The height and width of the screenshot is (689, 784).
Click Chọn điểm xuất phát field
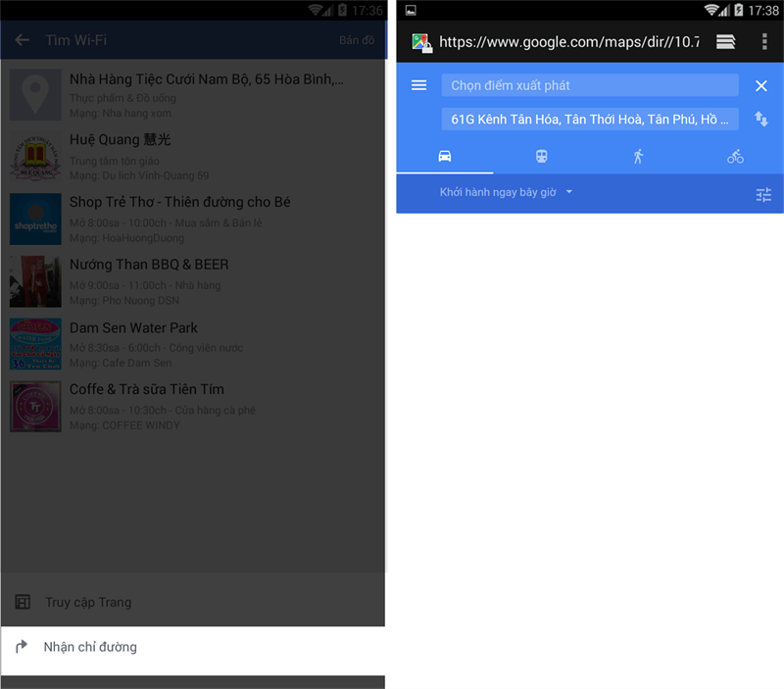click(x=590, y=85)
